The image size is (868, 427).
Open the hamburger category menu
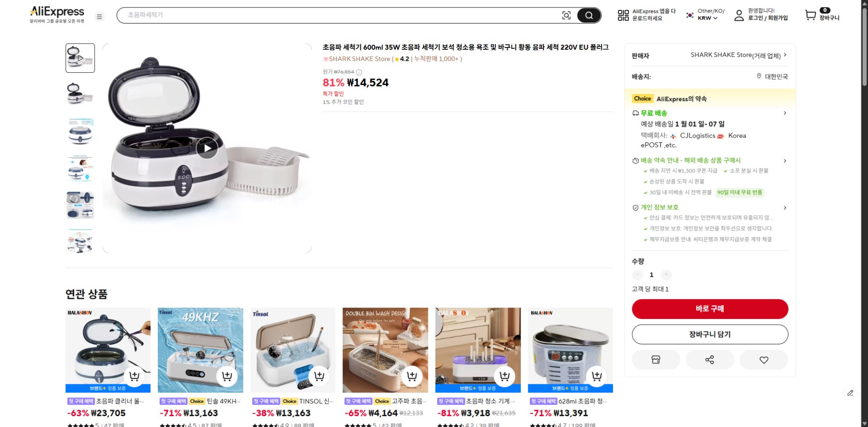point(100,17)
